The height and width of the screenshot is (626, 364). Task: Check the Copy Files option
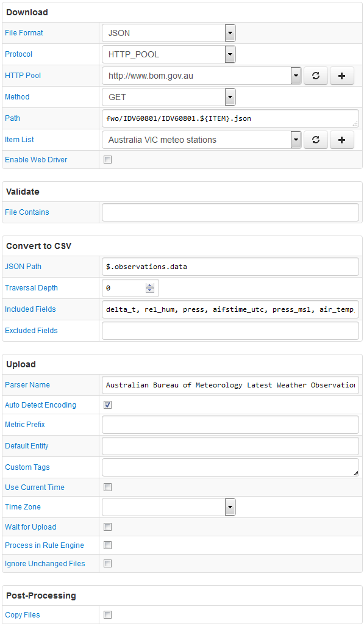point(108,615)
